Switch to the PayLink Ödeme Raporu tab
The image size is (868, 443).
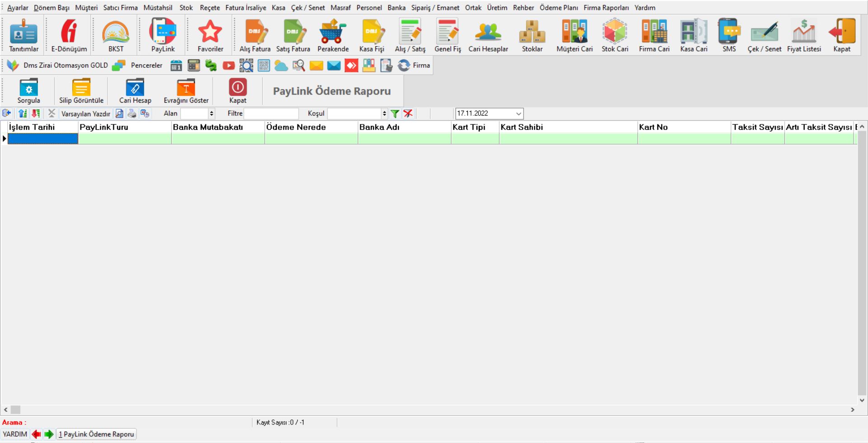(x=97, y=434)
